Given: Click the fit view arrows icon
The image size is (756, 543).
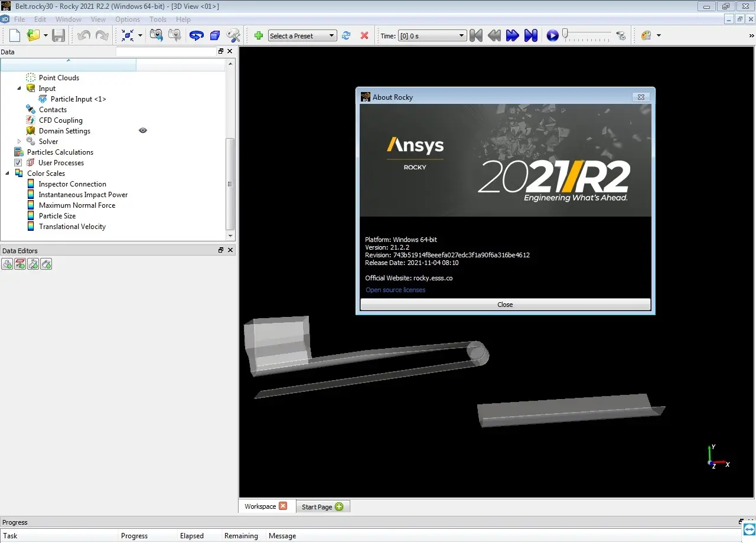Looking at the screenshot, I should pos(128,35).
